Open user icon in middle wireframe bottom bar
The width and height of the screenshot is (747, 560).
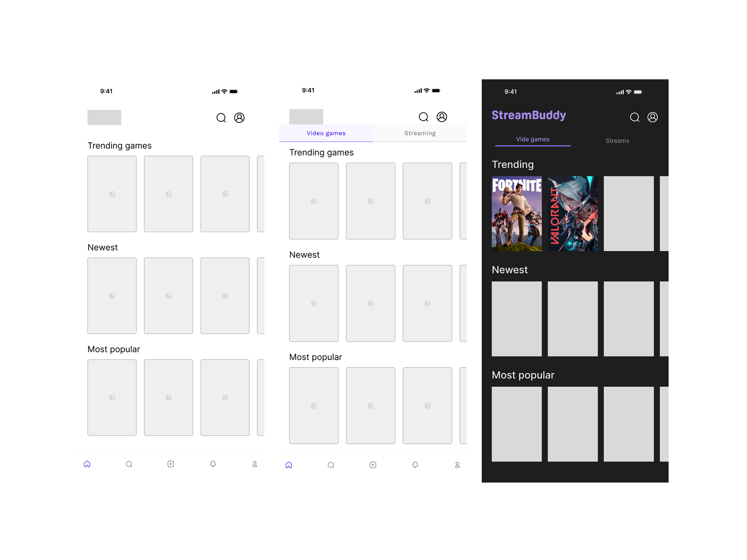pos(458,465)
